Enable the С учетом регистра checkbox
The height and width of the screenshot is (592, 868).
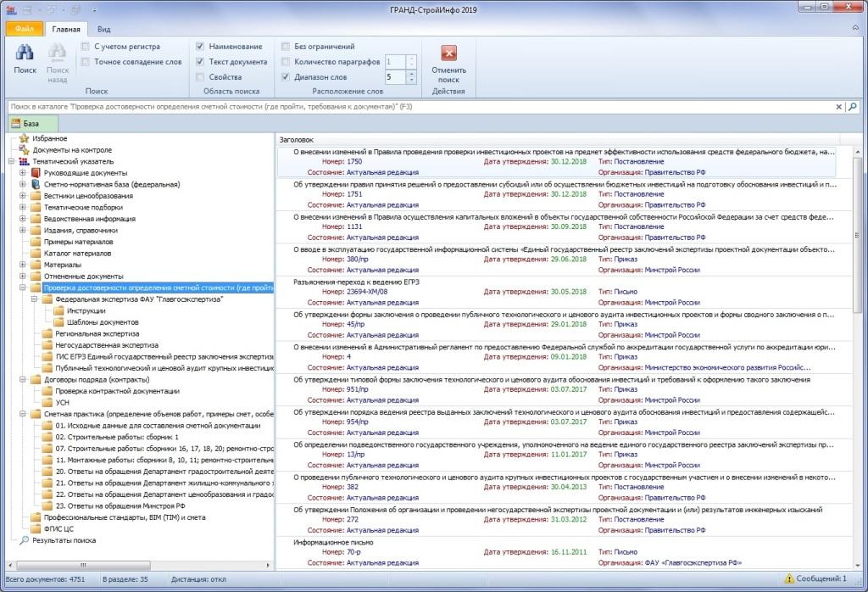86,47
